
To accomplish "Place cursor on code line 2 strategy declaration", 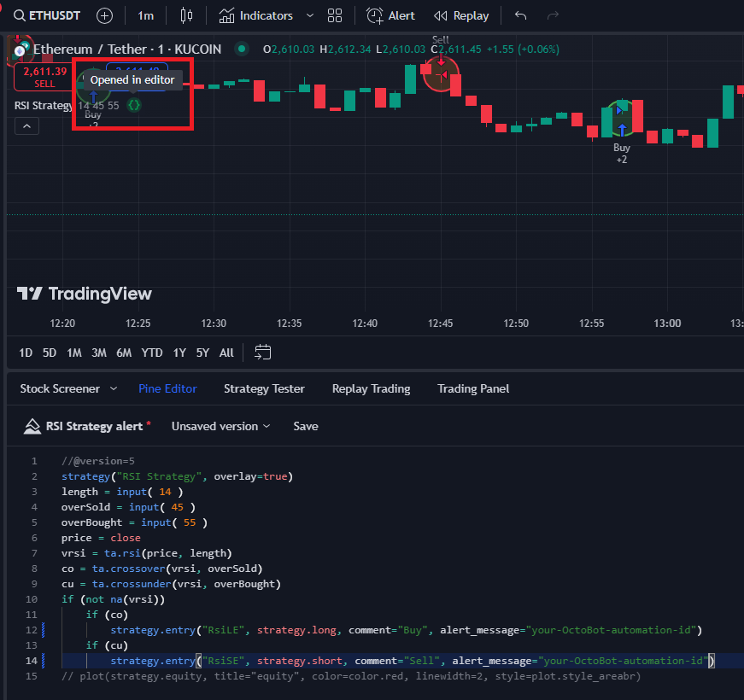I will coord(177,476).
